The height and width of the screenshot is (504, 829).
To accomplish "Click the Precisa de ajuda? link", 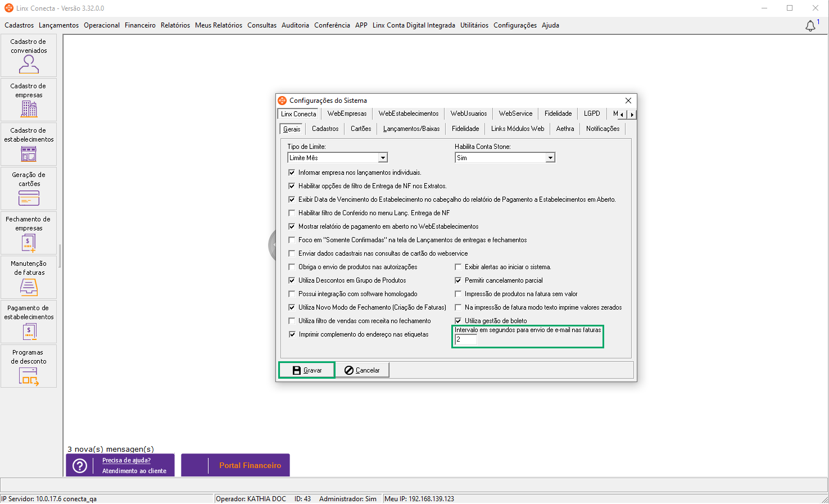I will coord(126,460).
